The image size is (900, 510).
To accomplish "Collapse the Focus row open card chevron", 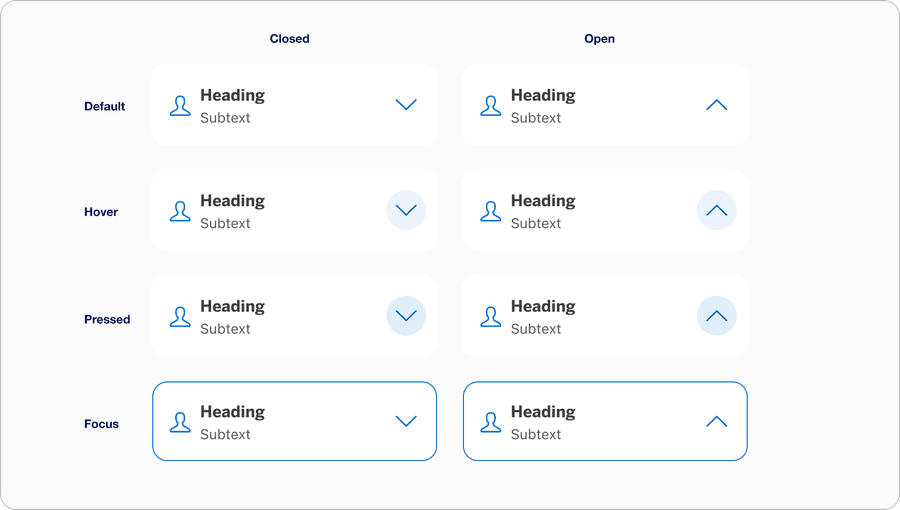I will coord(716,421).
